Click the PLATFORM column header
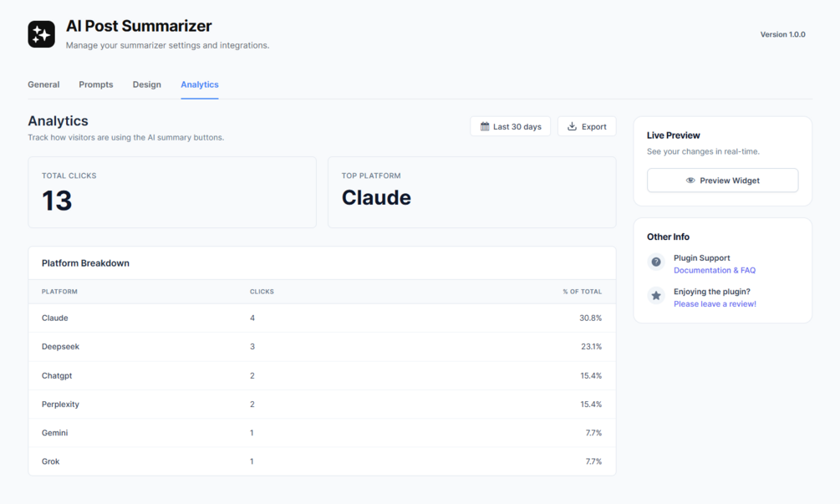The height and width of the screenshot is (504, 840). click(x=59, y=292)
